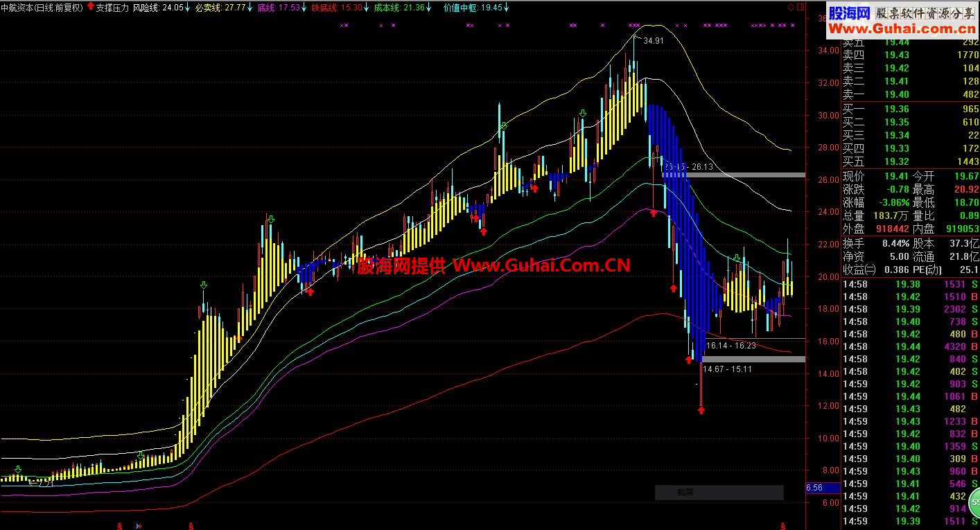Click the cyan down arrow after 成本线 21.36

pos(428,8)
